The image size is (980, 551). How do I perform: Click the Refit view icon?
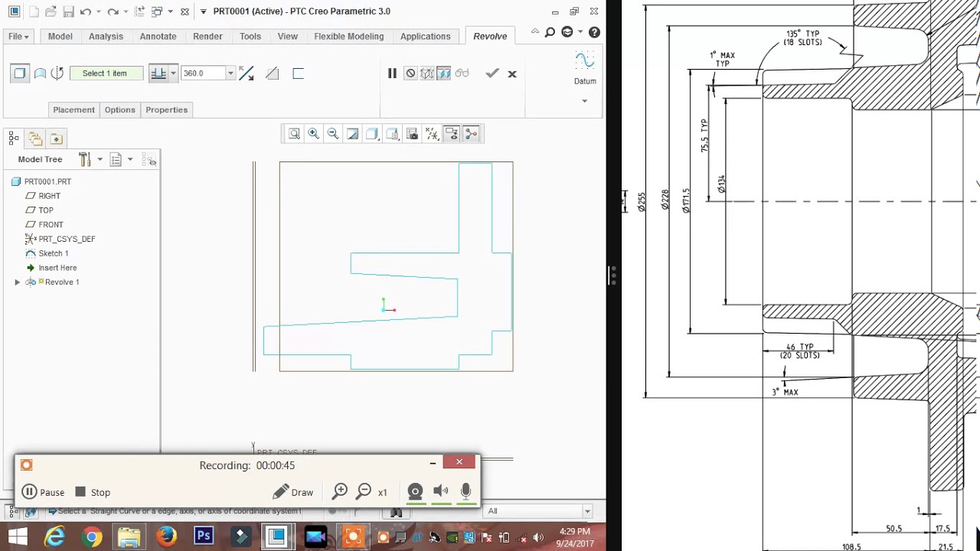pos(294,134)
